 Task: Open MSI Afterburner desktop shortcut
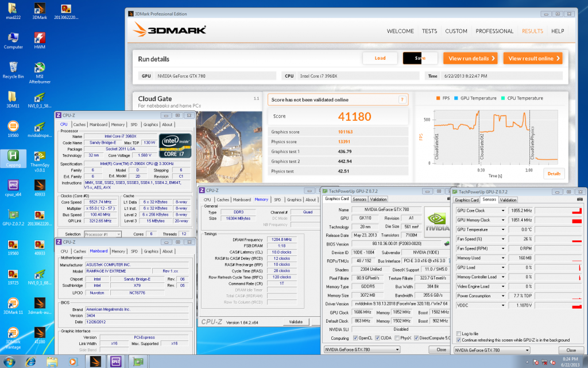click(x=39, y=68)
